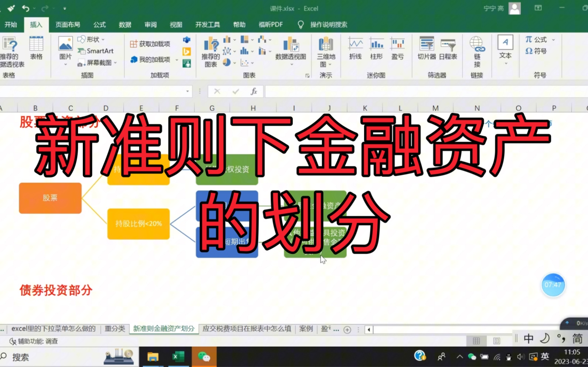Open the 开发工具 Developer tab

pos(208,24)
